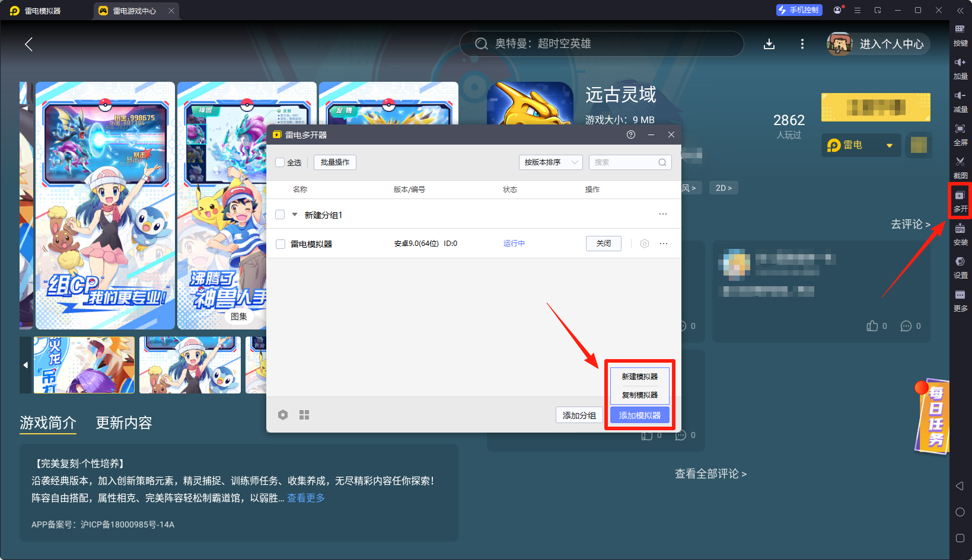Open the 每日任务 daily task banner
Screen dimensions: 972x560
point(933,417)
